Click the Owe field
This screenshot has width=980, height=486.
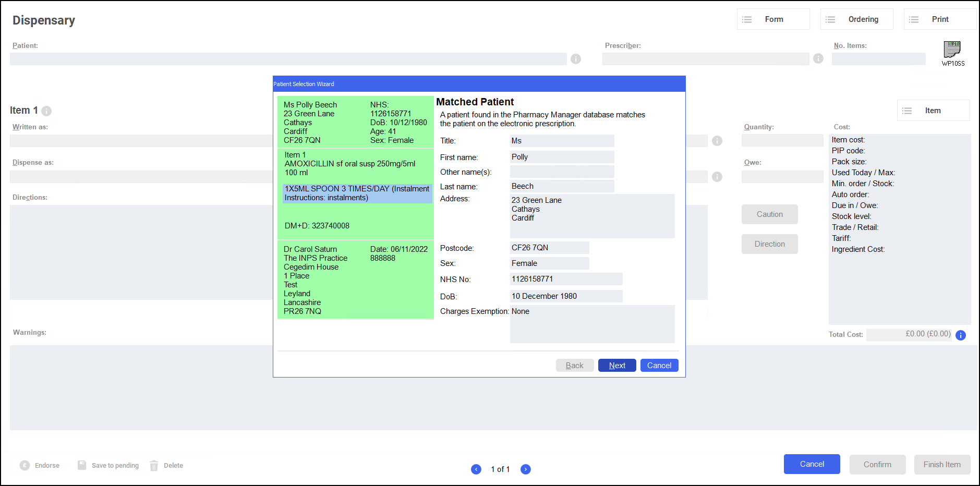pos(782,177)
